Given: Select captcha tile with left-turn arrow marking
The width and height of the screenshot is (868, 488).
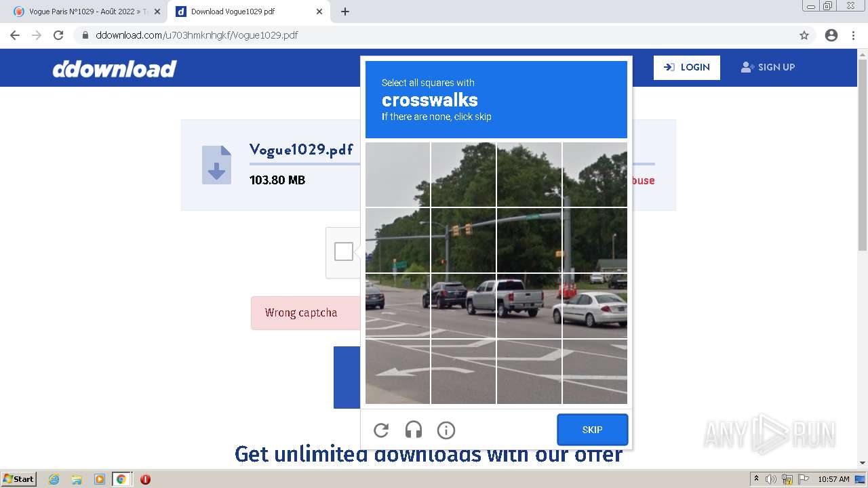Looking at the screenshot, I should pos(397,371).
